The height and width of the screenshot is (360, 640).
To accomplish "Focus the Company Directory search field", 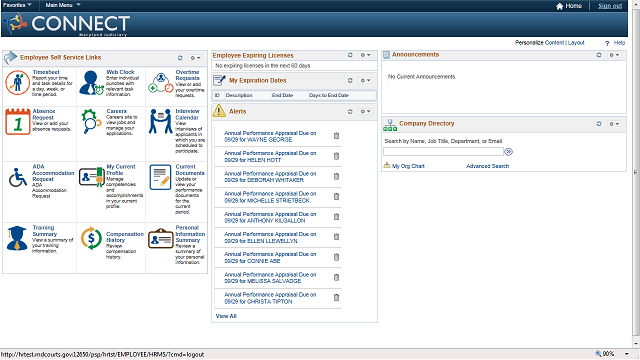I will tap(443, 151).
